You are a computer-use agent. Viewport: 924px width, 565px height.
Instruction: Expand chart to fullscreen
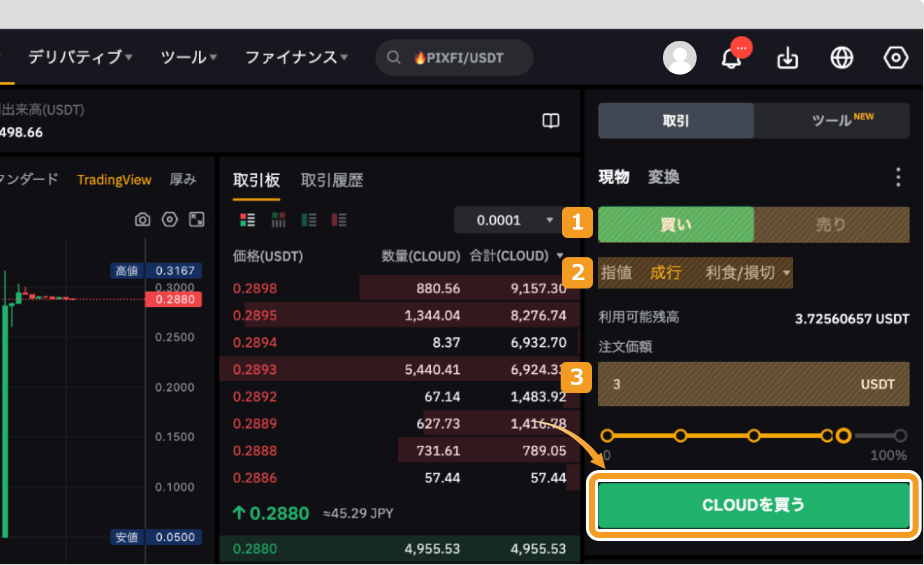[197, 219]
